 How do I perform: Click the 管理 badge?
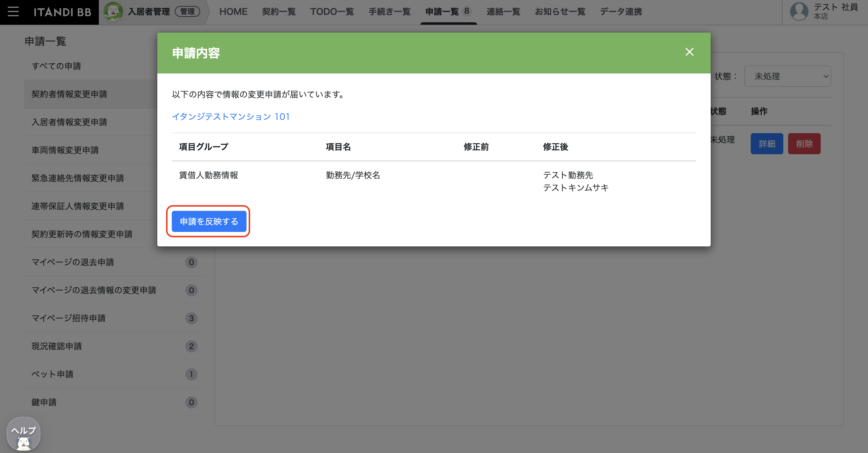(187, 12)
